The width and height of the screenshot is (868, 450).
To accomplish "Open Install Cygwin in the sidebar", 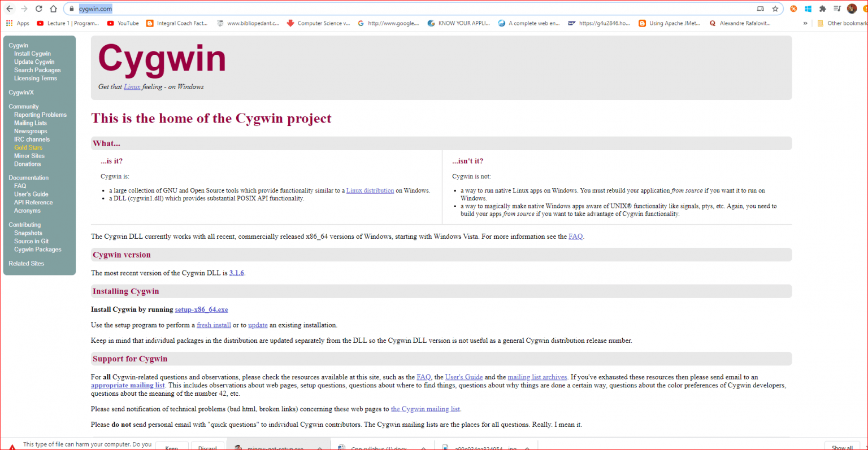I will click(32, 54).
